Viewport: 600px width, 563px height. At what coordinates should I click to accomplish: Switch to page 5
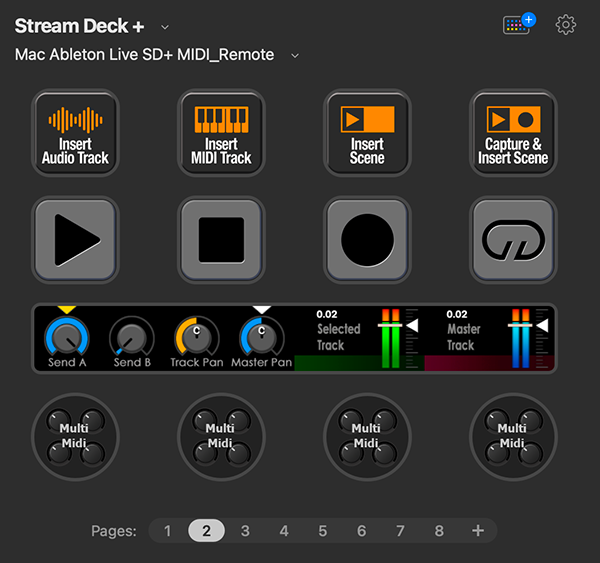coord(323,531)
